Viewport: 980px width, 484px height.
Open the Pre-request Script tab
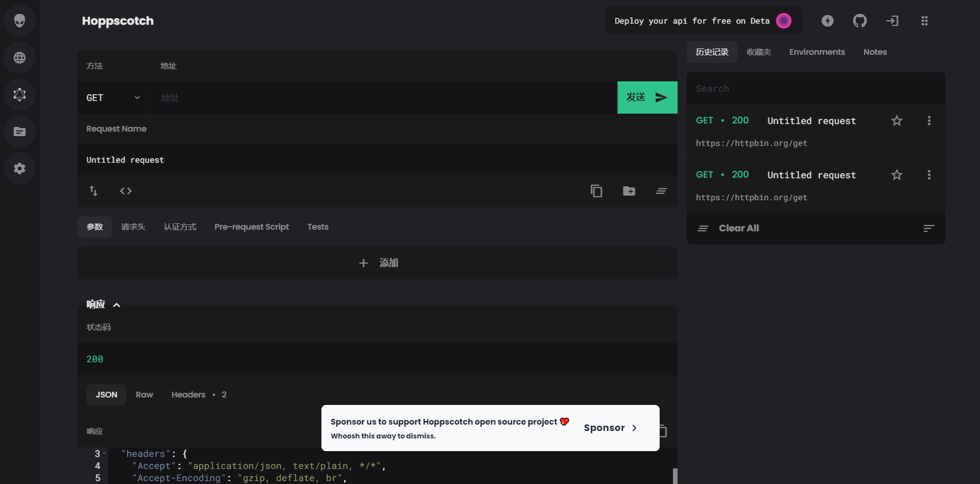point(252,227)
